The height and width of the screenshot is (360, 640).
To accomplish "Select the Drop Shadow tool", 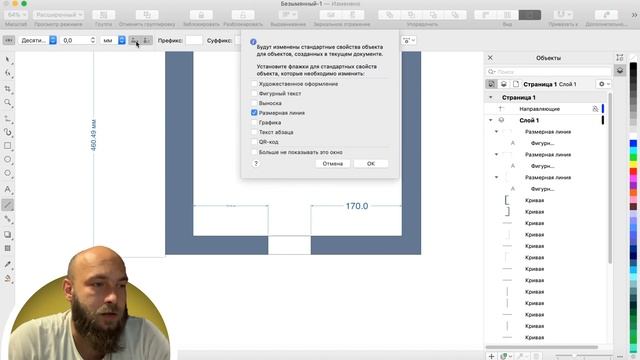I will click(x=8, y=235).
